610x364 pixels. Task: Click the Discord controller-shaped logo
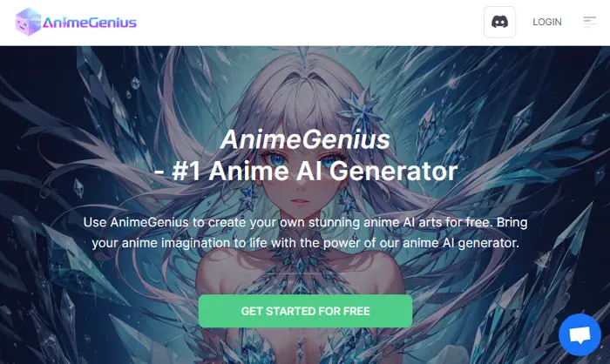click(x=499, y=22)
